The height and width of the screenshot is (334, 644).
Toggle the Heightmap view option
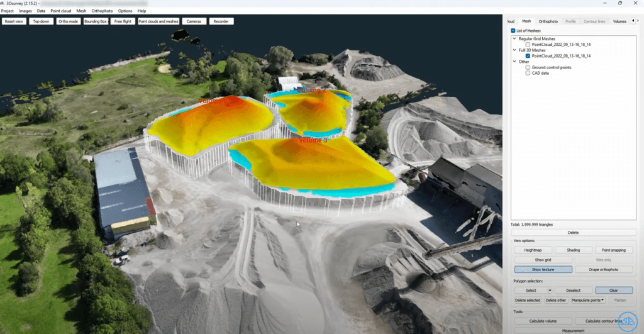tap(533, 250)
